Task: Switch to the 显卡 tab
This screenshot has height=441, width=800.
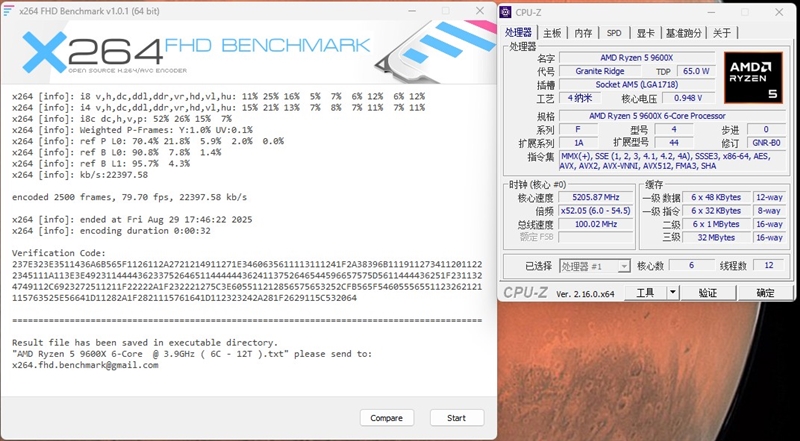Action: (645, 33)
